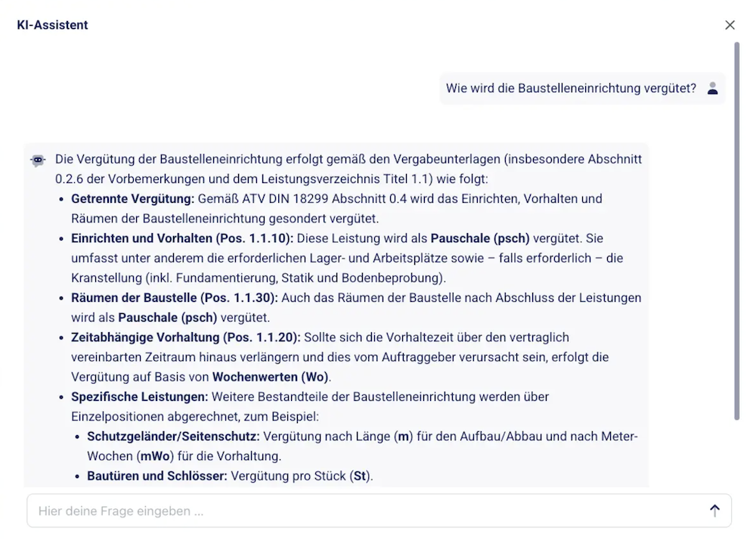The height and width of the screenshot is (547, 756).
Task: Click the 'Getrennte Vergütung:' heading
Action: pos(133,199)
